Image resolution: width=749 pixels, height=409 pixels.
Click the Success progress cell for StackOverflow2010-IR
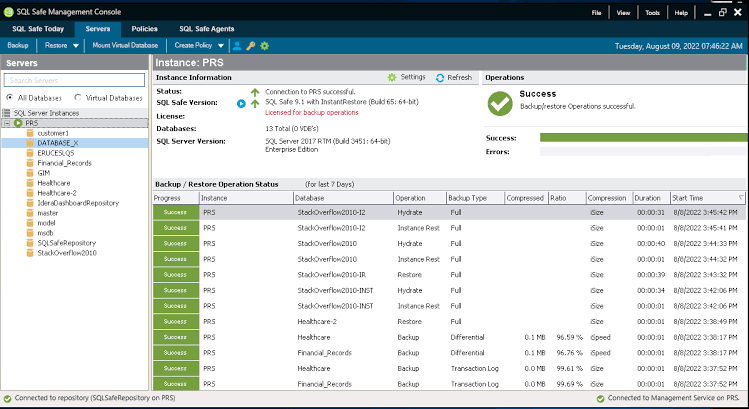(x=176, y=275)
